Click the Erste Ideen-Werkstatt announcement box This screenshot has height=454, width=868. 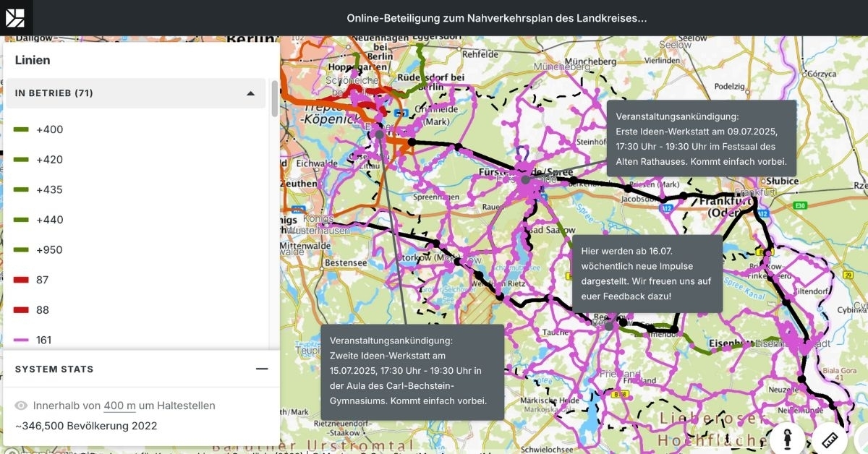click(700, 139)
